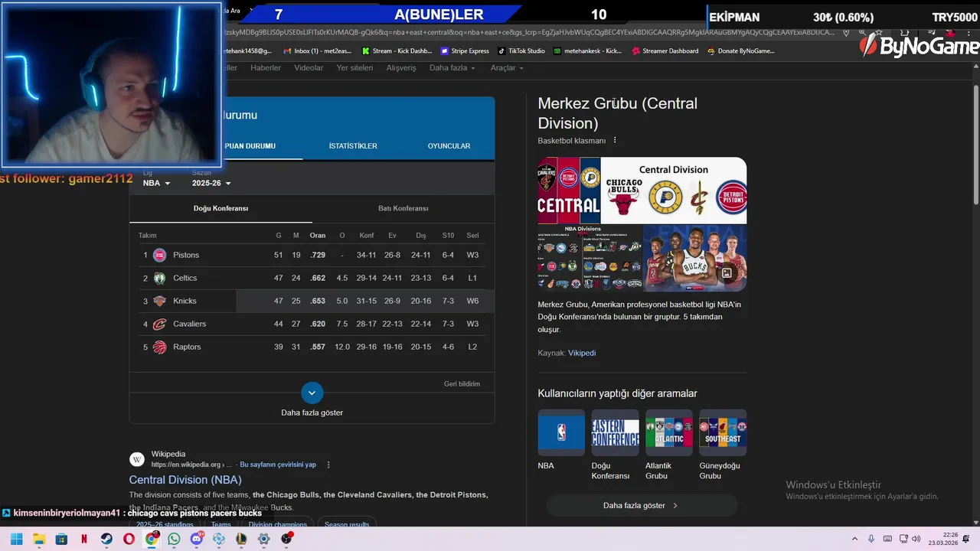
Task: Open WhatsApp from the taskbar
Action: pos(174,539)
